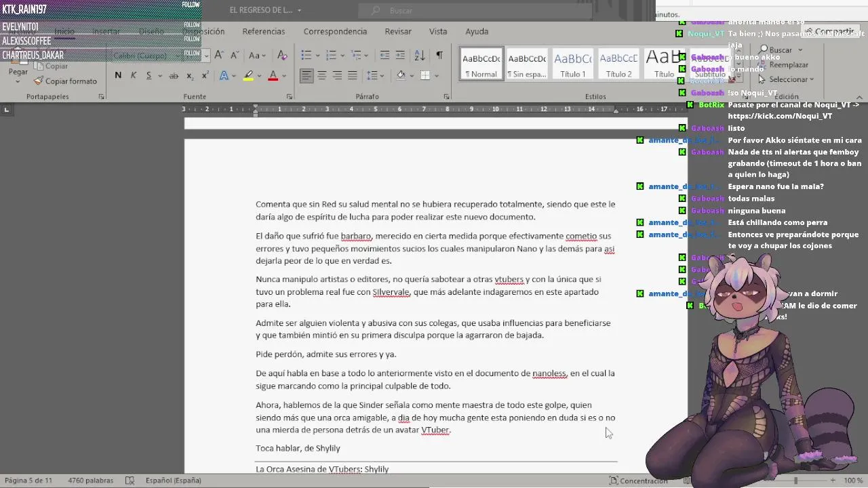
Task: Open the Vista tab
Action: (438, 31)
